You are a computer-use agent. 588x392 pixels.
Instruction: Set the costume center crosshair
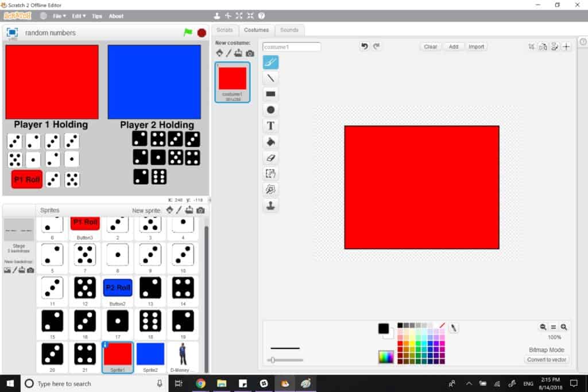[566, 46]
